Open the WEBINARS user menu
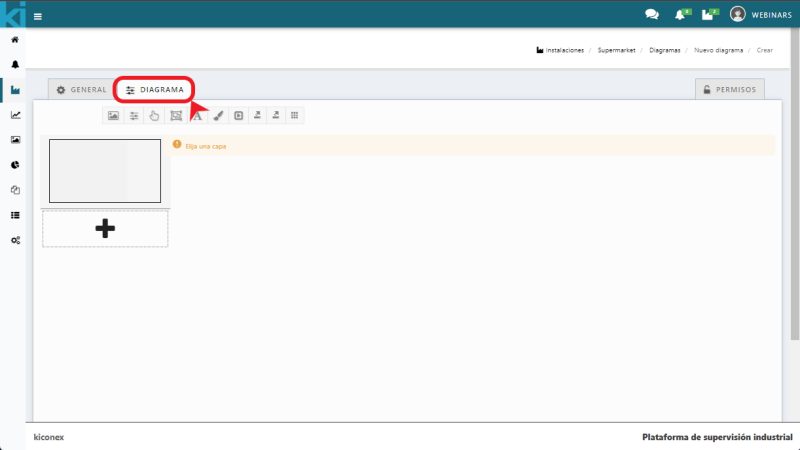The width and height of the screenshot is (800, 450). pyautogui.click(x=765, y=14)
